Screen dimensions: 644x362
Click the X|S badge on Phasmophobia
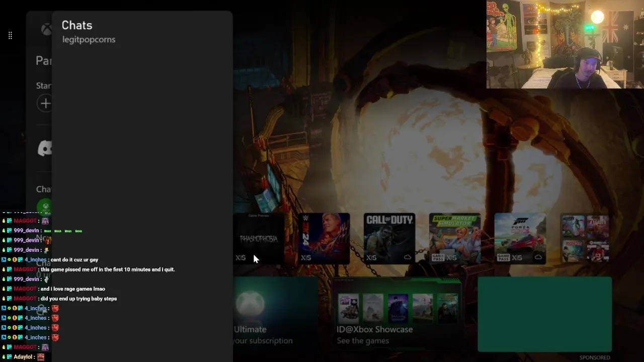[x=240, y=258]
